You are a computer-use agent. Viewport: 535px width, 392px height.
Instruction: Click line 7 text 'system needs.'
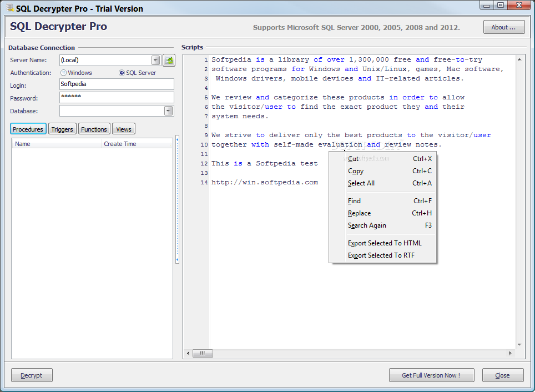pos(240,116)
